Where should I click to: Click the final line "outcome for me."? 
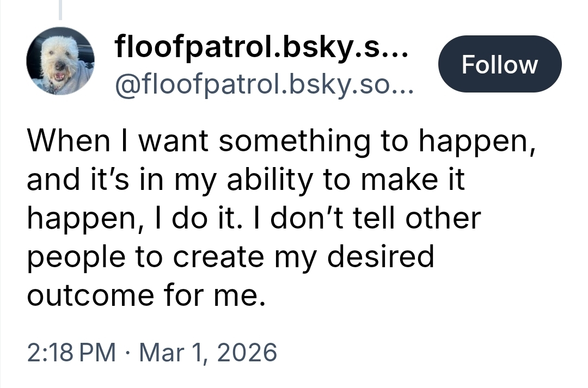[x=146, y=294]
